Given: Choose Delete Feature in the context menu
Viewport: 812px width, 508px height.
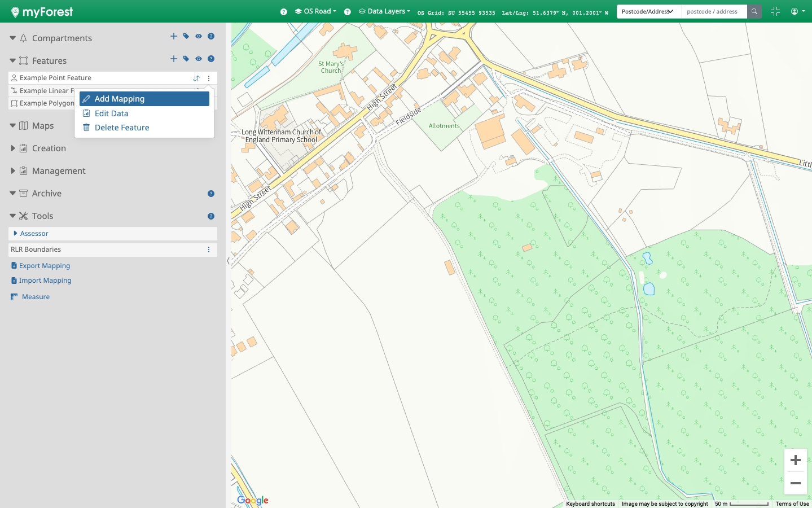Looking at the screenshot, I should click(x=122, y=128).
